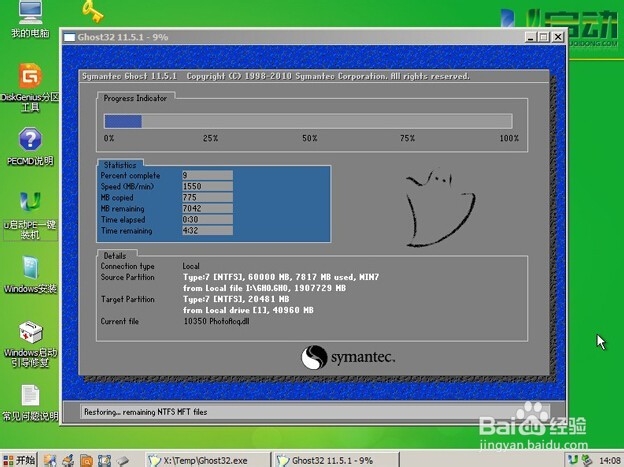Click the Symantec Ghost 11.5.1 copyright header

coord(275,76)
